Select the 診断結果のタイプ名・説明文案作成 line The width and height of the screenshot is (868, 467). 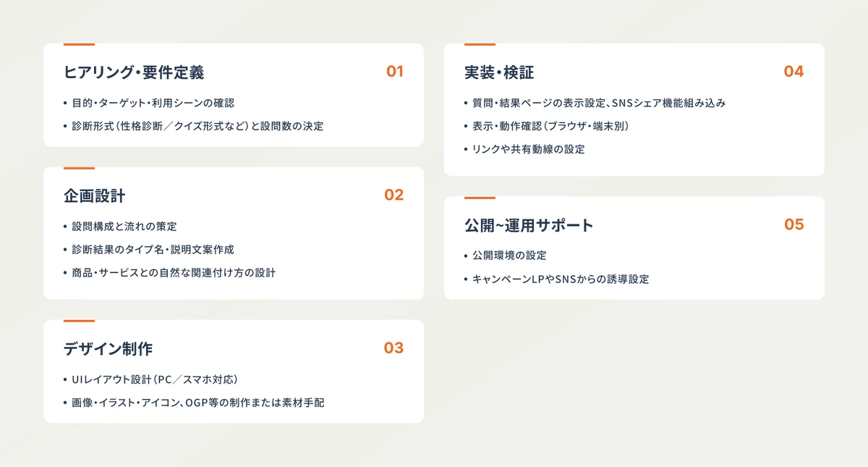[153, 250]
